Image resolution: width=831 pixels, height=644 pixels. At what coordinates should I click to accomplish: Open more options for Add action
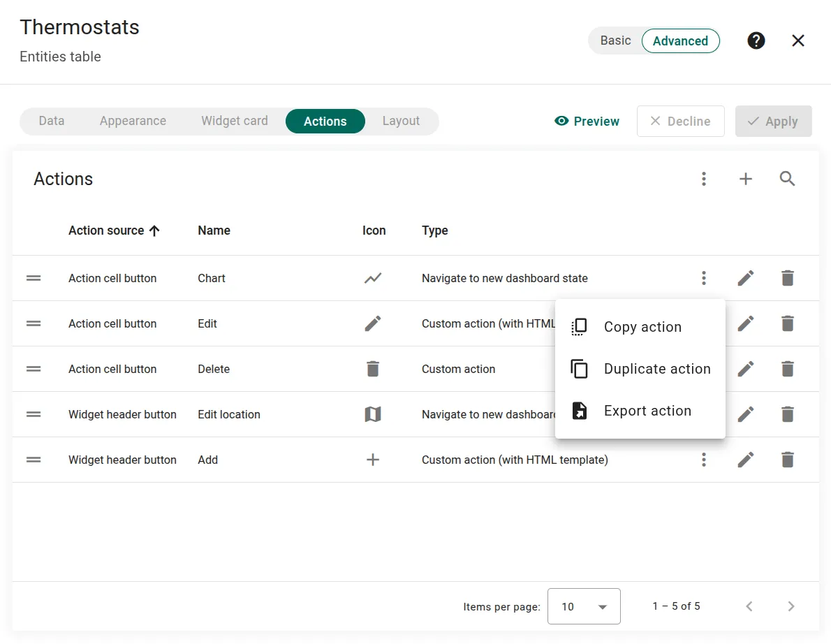point(704,460)
